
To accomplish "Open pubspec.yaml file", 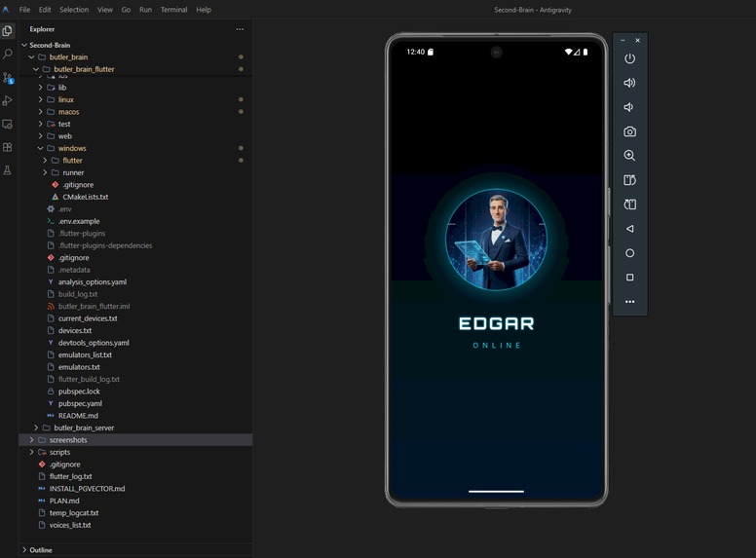I will pos(135,403).
